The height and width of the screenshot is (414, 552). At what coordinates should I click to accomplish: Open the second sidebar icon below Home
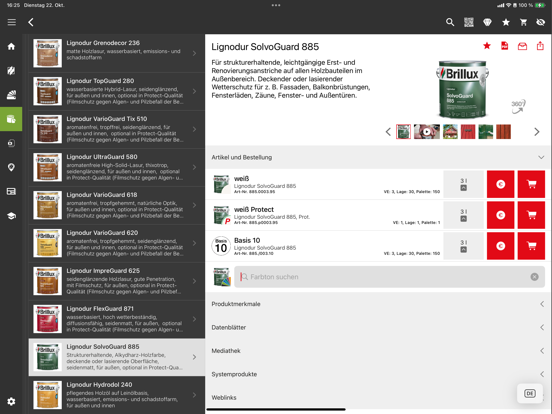(11, 70)
